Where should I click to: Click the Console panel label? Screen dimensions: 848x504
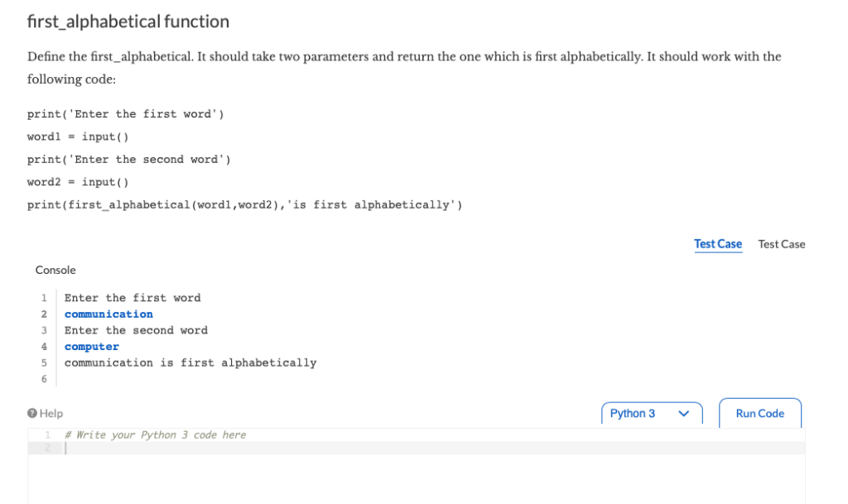point(55,270)
